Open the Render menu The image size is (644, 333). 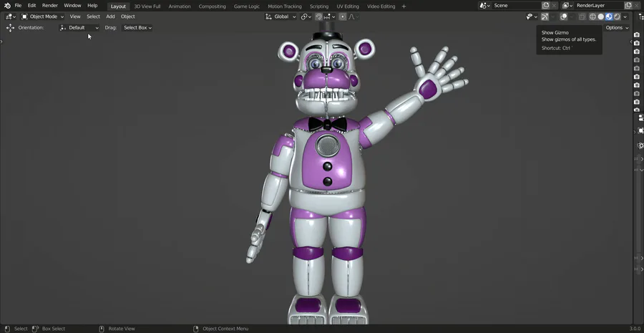49,6
